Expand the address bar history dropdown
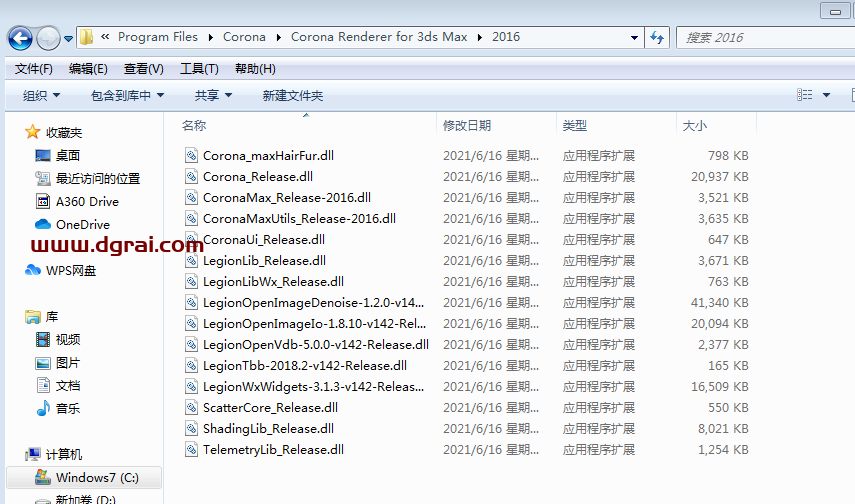The width and height of the screenshot is (855, 504). click(x=634, y=38)
